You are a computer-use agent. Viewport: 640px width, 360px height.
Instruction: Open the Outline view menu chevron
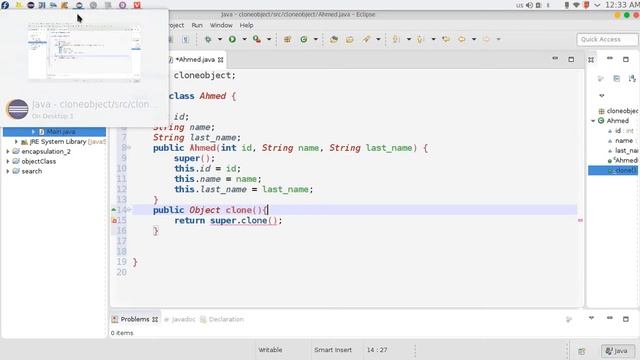(x=602, y=96)
